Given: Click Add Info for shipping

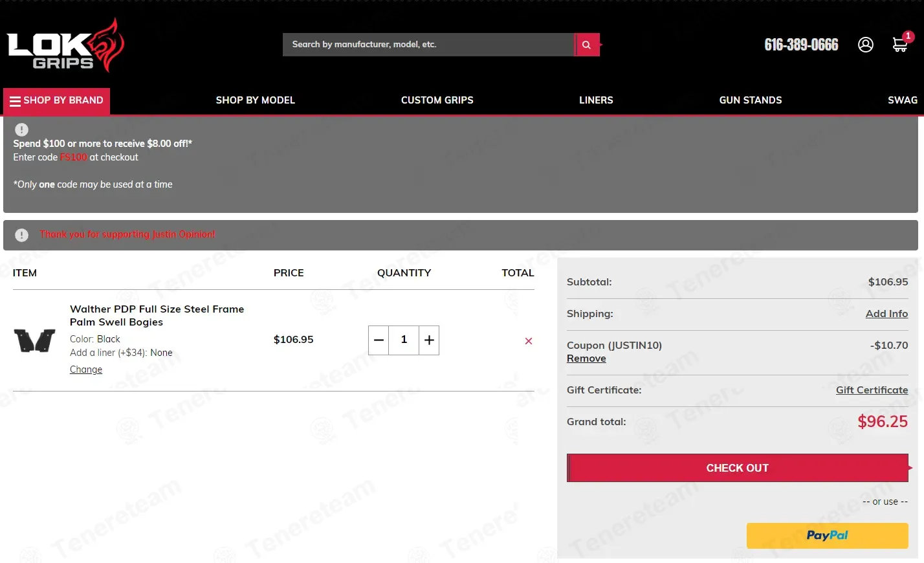Looking at the screenshot, I should (x=886, y=314).
